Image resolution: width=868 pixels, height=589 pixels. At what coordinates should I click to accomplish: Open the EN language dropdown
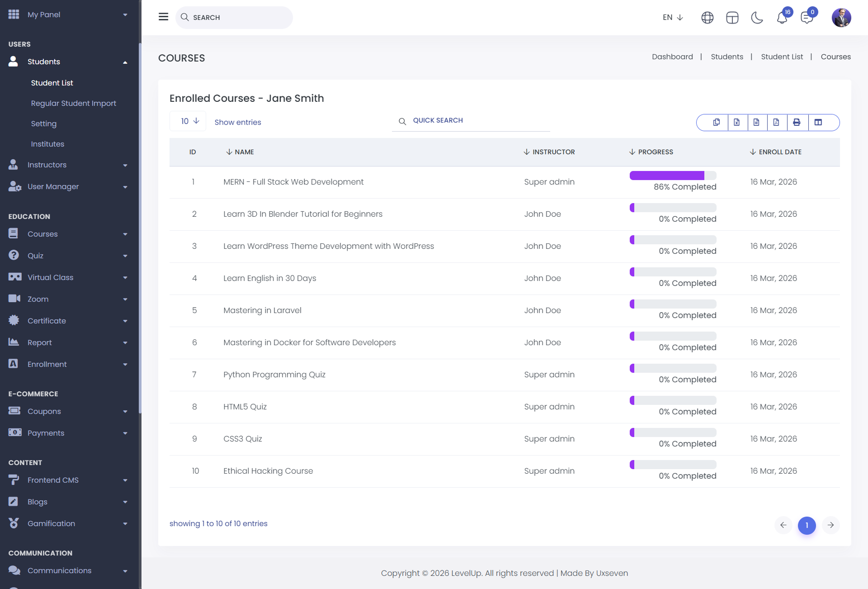click(x=673, y=17)
